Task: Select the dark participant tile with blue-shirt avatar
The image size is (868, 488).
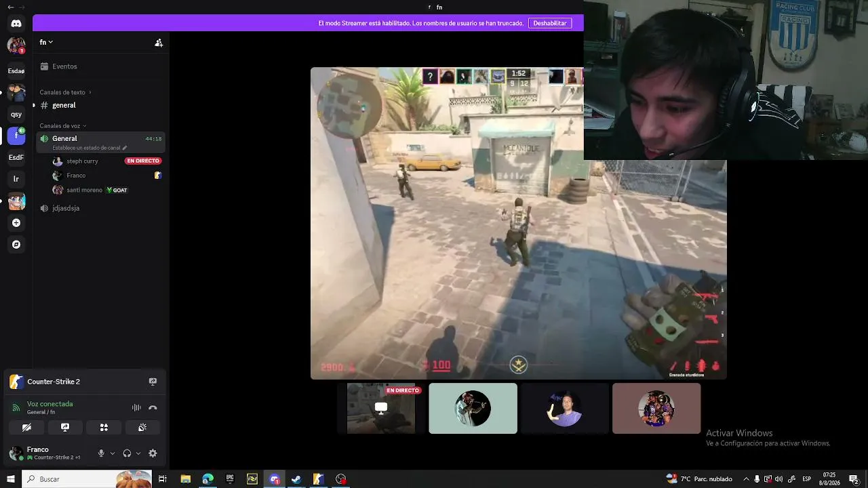Action: click(x=565, y=408)
